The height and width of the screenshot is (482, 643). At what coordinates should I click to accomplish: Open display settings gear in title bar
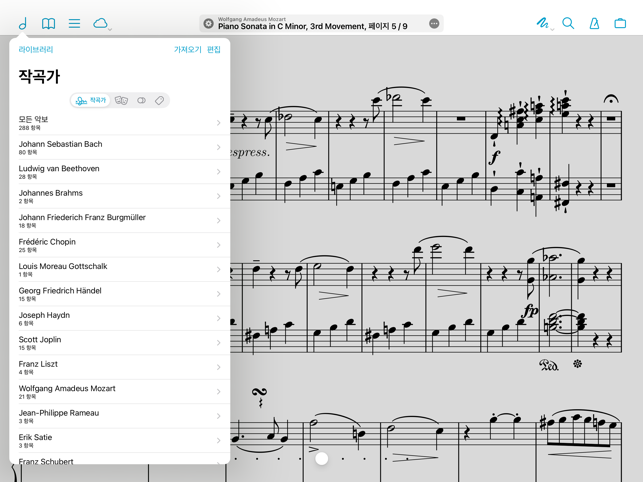(208, 24)
